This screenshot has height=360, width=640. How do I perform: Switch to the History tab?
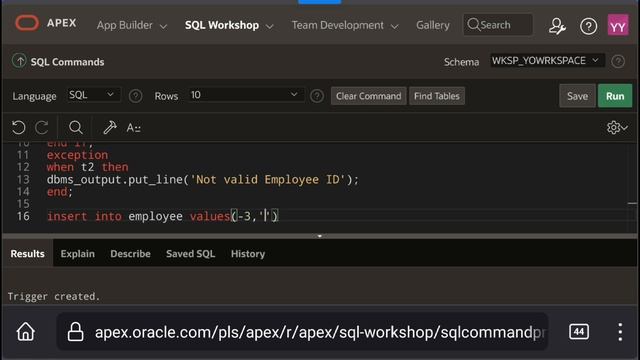(x=248, y=253)
